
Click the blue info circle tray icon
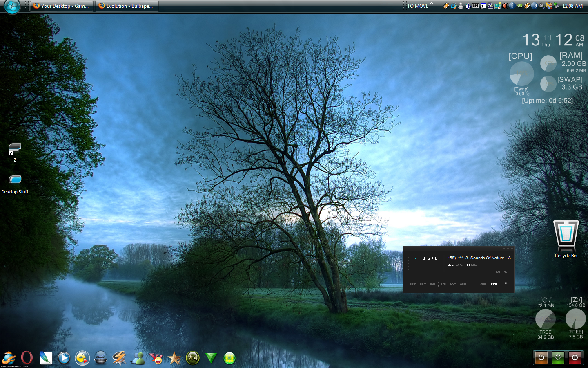[512, 6]
